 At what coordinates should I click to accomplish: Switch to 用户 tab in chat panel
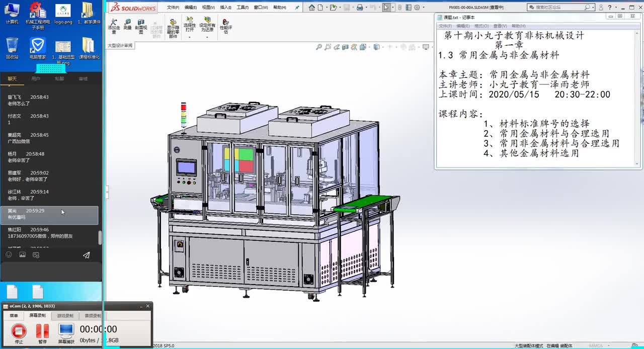36,79
